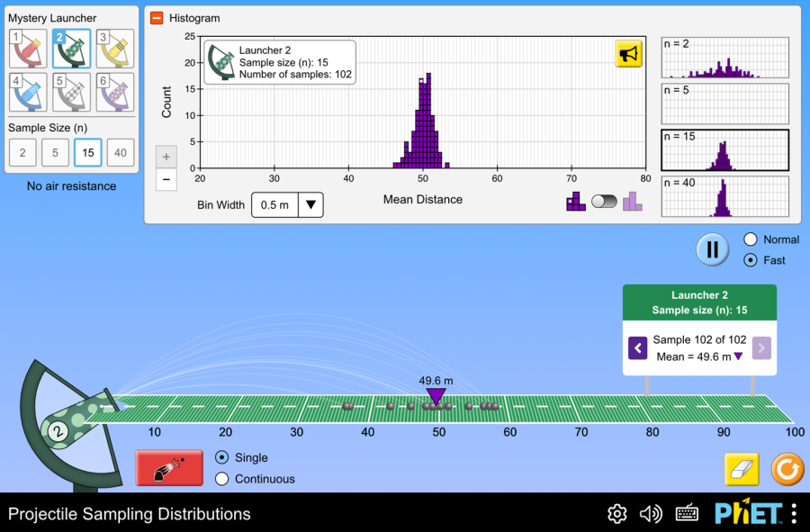Select Normal speed radio button
Screen dimensions: 810x532
pos(751,239)
